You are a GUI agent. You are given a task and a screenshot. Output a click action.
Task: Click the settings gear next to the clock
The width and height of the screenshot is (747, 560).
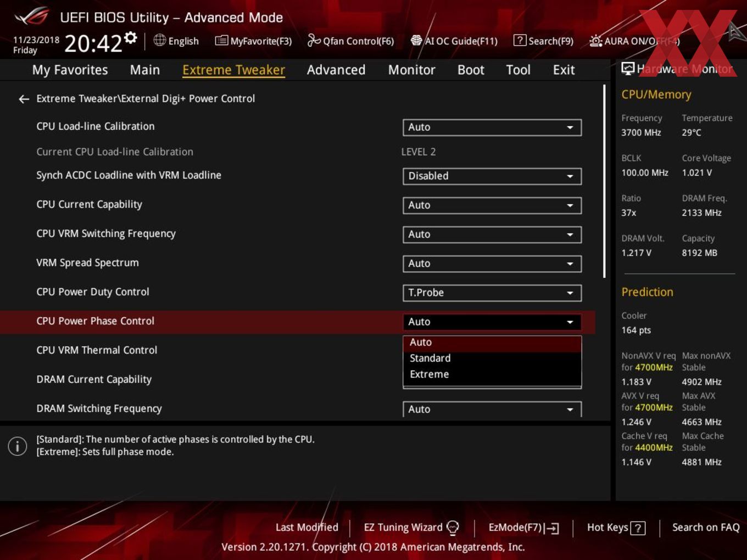(130, 37)
